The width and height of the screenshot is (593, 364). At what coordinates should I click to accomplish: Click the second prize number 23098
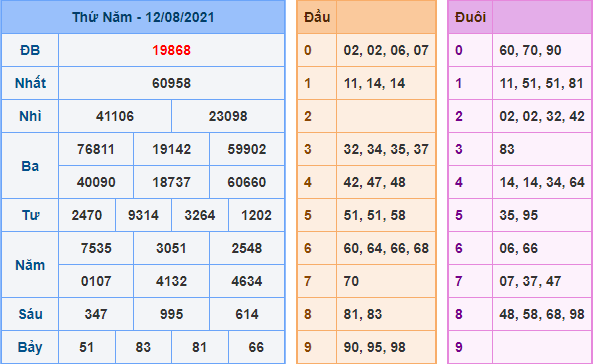point(228,116)
